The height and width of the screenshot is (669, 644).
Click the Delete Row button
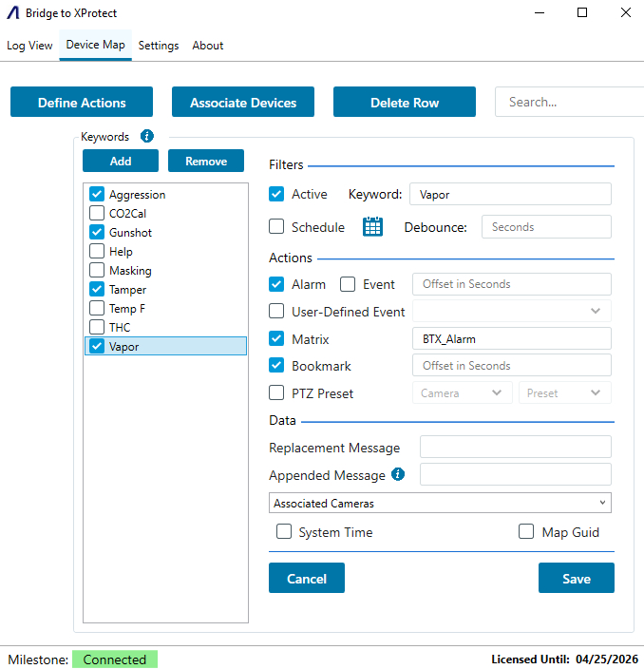405,102
